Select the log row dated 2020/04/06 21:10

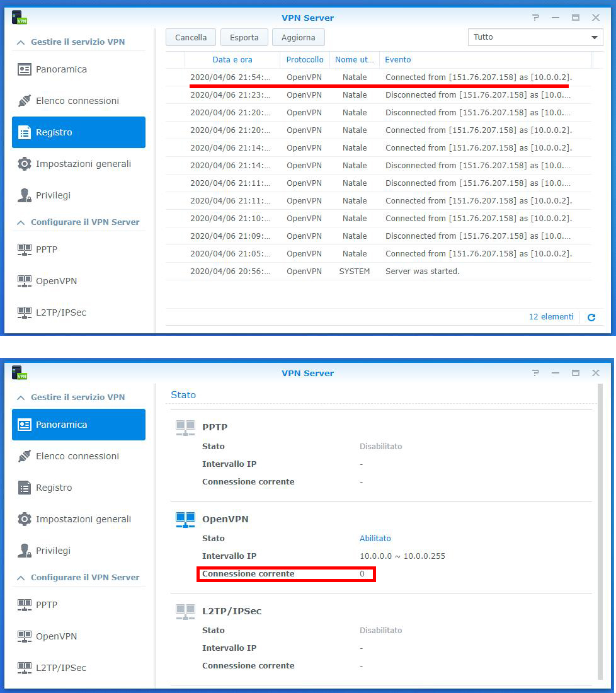[x=379, y=219]
